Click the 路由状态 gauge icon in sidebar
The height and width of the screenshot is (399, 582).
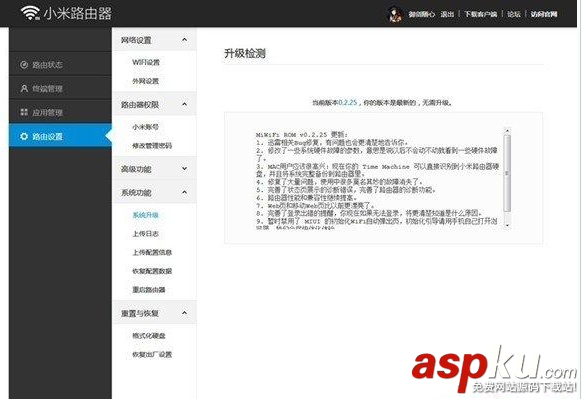click(x=24, y=65)
